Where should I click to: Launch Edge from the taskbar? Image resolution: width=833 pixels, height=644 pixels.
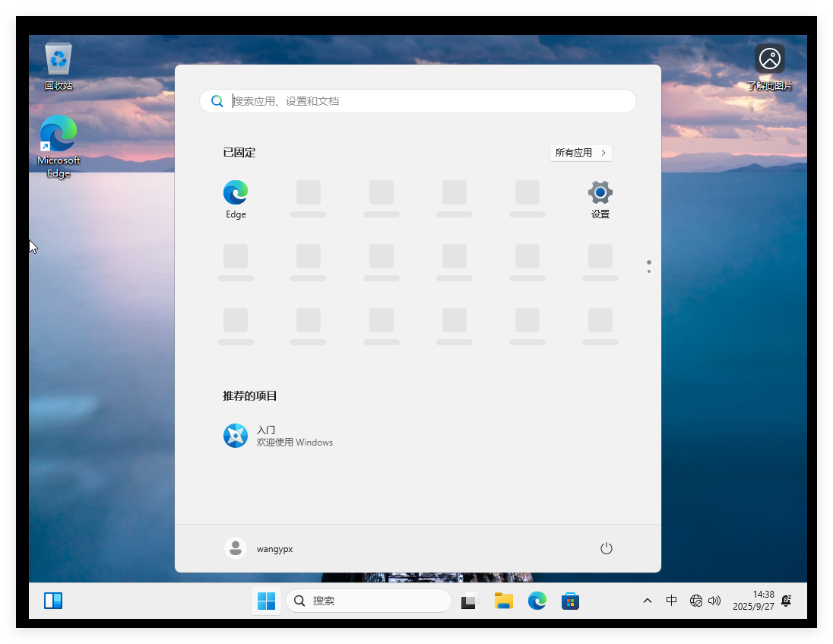[x=537, y=601]
